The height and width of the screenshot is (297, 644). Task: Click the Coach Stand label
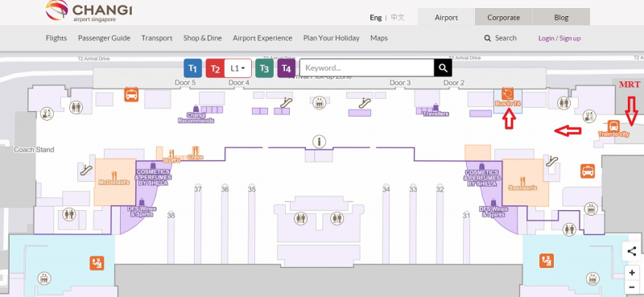click(34, 150)
